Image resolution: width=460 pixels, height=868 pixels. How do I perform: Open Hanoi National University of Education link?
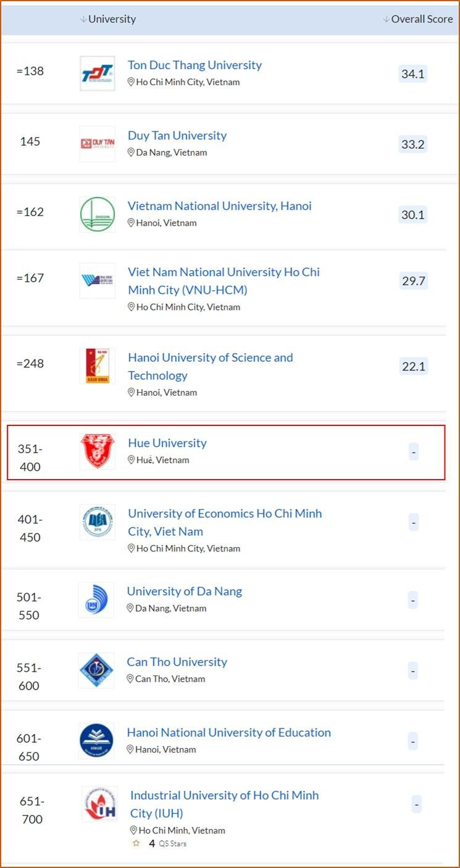click(228, 732)
